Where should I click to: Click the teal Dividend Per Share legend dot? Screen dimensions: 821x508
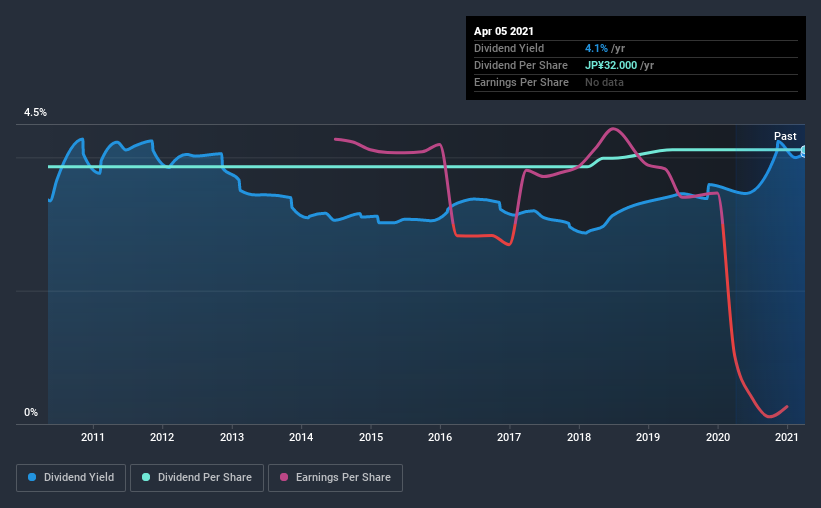[146, 477]
